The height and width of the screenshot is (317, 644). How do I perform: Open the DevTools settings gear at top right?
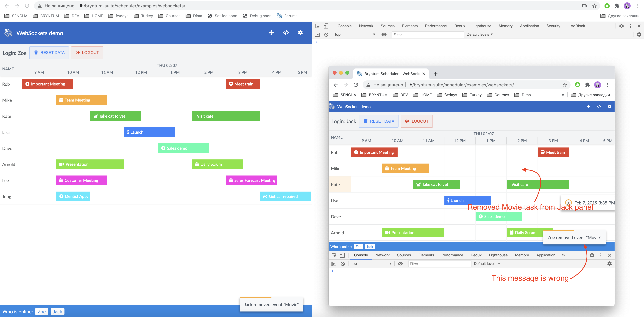pos(621,26)
